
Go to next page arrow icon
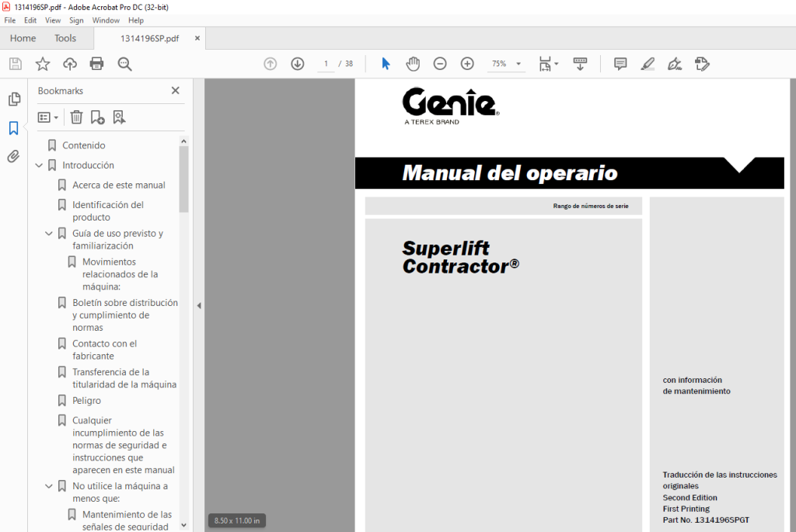(298, 64)
